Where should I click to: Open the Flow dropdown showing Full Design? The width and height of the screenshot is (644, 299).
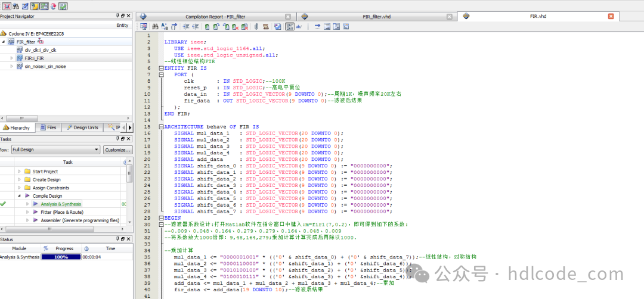55,149
